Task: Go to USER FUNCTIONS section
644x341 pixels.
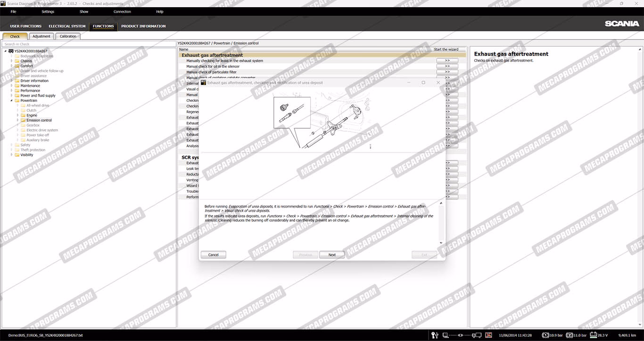Action: coord(26,26)
